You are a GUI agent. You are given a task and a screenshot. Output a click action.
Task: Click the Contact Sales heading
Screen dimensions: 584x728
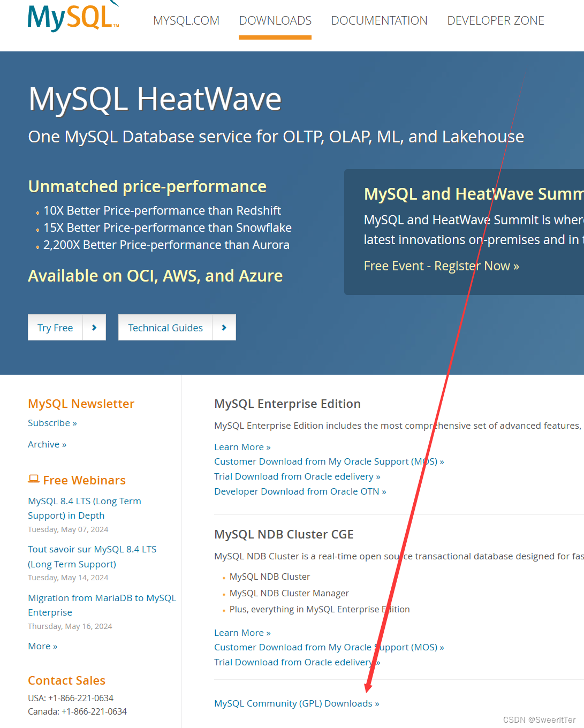coord(66,680)
